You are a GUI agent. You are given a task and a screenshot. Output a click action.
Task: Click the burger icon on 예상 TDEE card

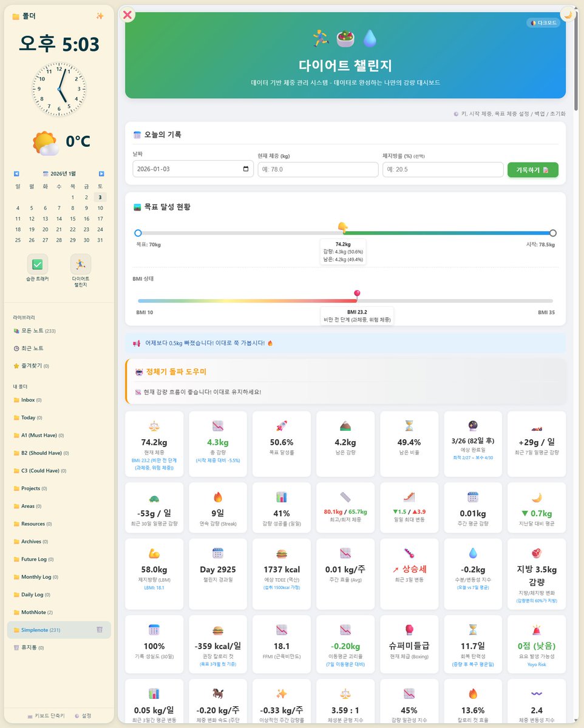pyautogui.click(x=282, y=553)
